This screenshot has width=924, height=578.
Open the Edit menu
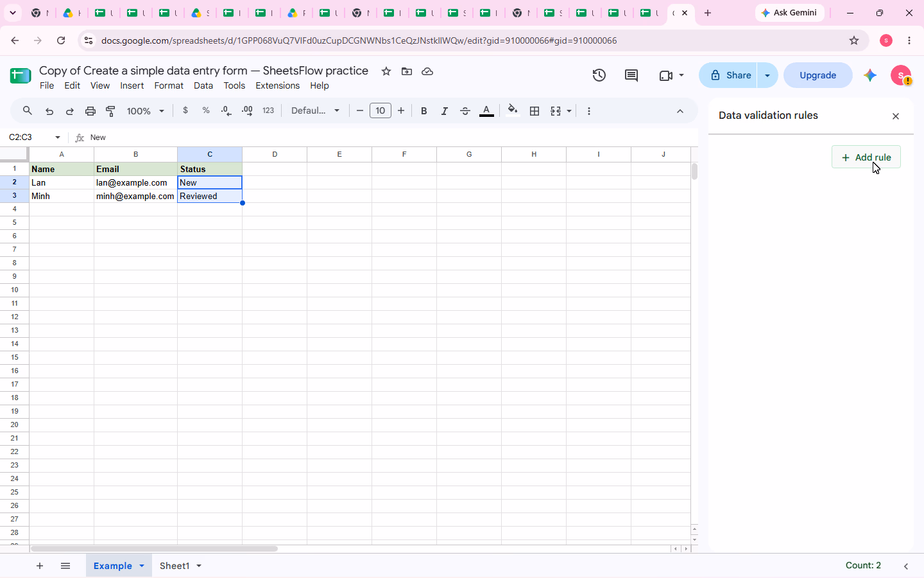[73, 85]
